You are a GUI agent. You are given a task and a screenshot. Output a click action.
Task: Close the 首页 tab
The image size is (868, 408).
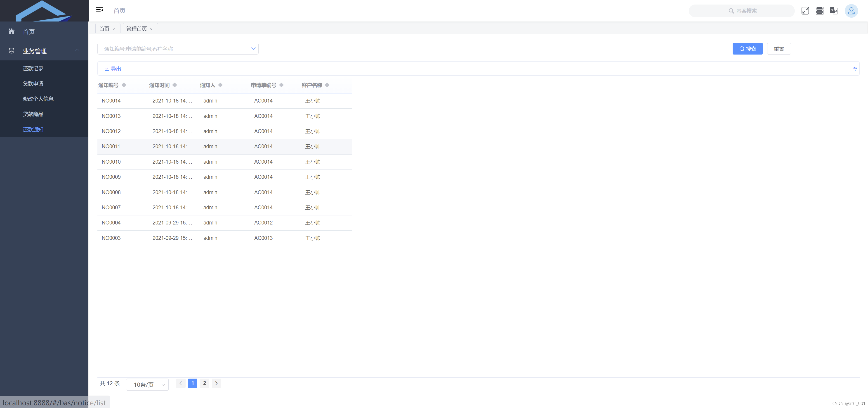click(x=113, y=29)
